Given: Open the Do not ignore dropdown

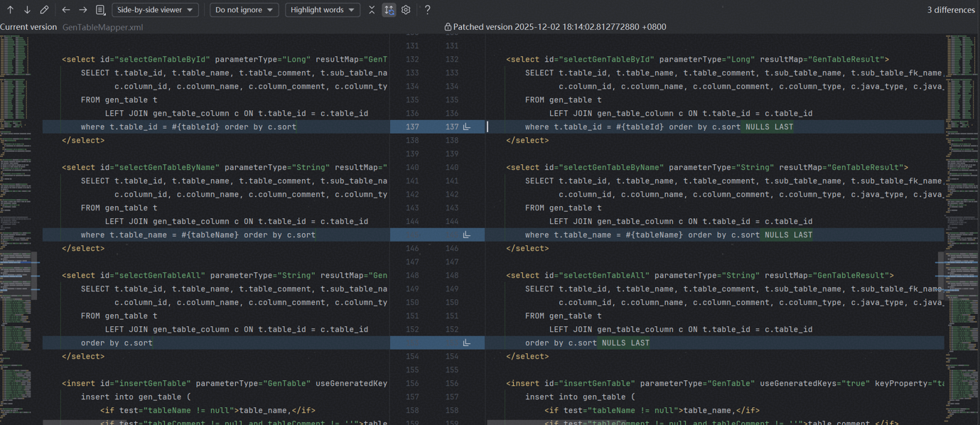Looking at the screenshot, I should point(244,10).
